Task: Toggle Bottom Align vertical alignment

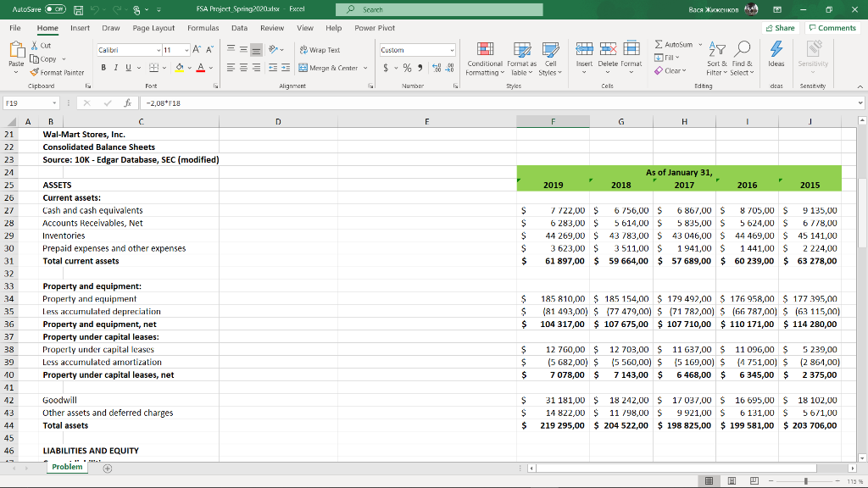Action: [256, 50]
